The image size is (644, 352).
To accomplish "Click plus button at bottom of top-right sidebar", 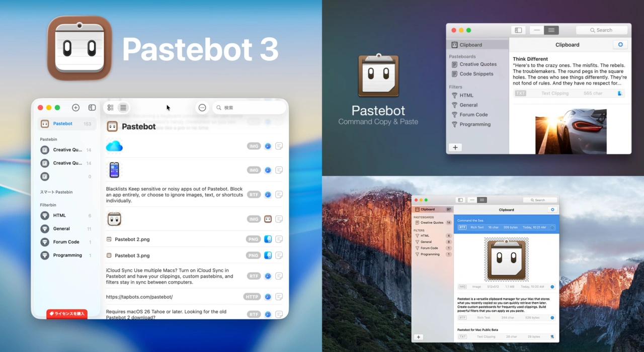I will (455, 147).
